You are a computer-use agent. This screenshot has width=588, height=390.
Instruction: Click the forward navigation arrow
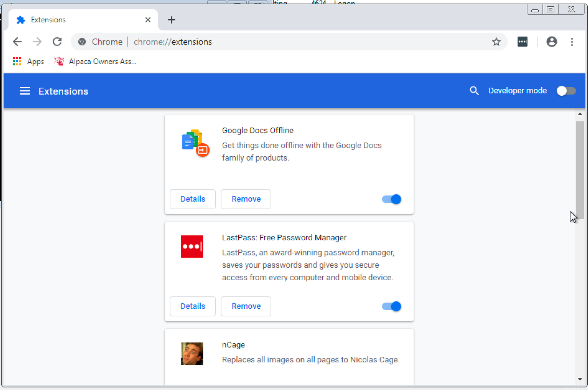pos(37,42)
